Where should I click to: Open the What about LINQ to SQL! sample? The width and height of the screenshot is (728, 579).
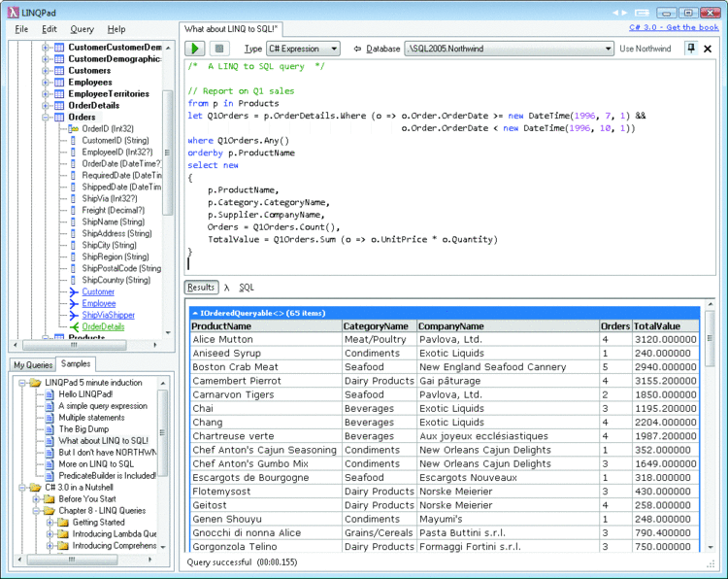104,441
